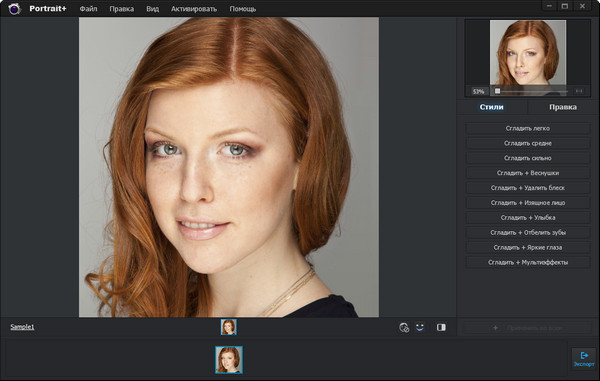The image size is (600, 381).
Task: Apply the Сгладить + Яркие глаза style
Action: 528,247
